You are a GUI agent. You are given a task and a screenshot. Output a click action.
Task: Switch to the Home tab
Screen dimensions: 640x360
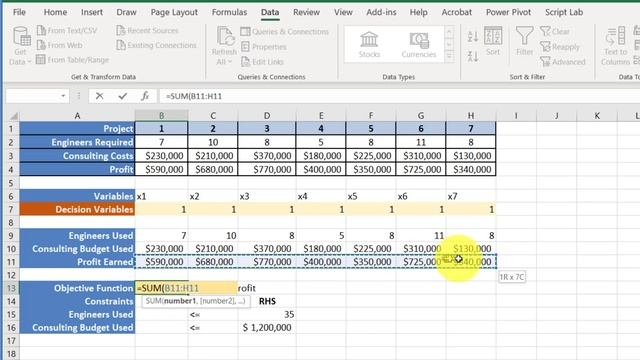(55, 12)
